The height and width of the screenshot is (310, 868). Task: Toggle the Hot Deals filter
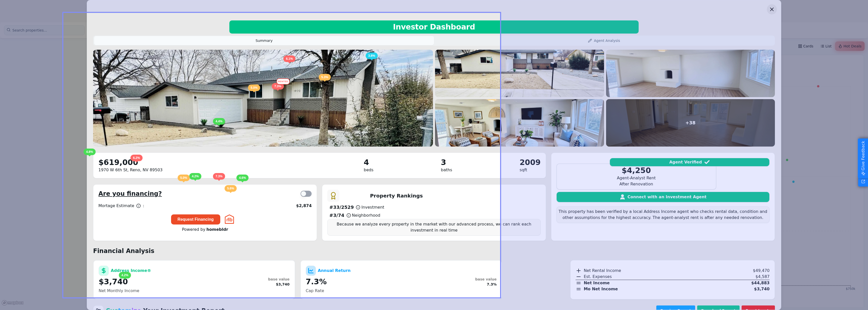850,46
